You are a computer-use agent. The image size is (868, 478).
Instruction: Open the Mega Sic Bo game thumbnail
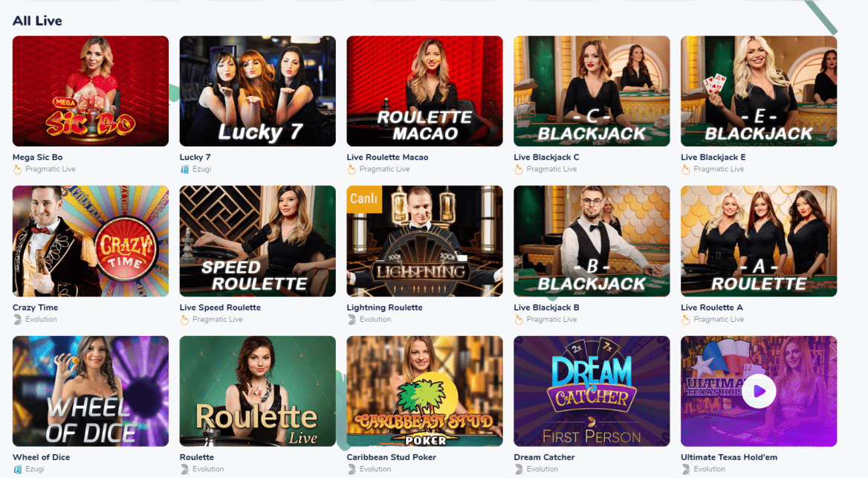91,91
